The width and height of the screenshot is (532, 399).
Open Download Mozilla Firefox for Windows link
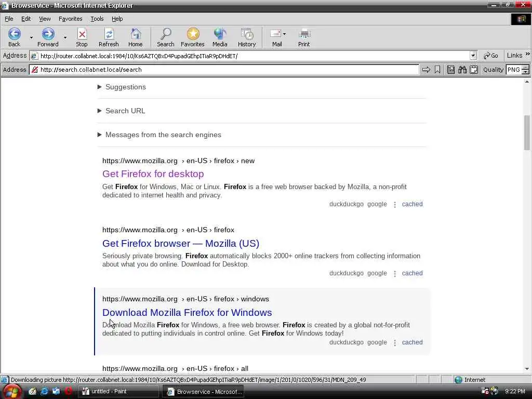[187, 312]
